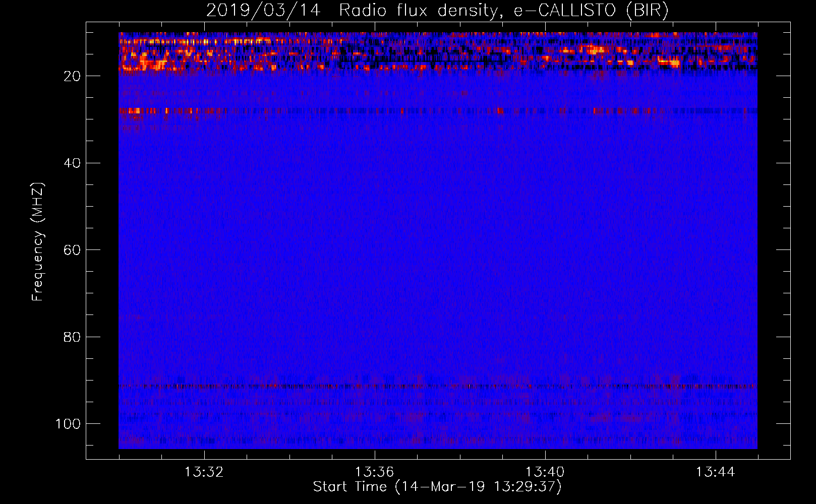Image resolution: width=816 pixels, height=504 pixels.
Task: Click the '13:40' time tick label
Action: [x=545, y=472]
